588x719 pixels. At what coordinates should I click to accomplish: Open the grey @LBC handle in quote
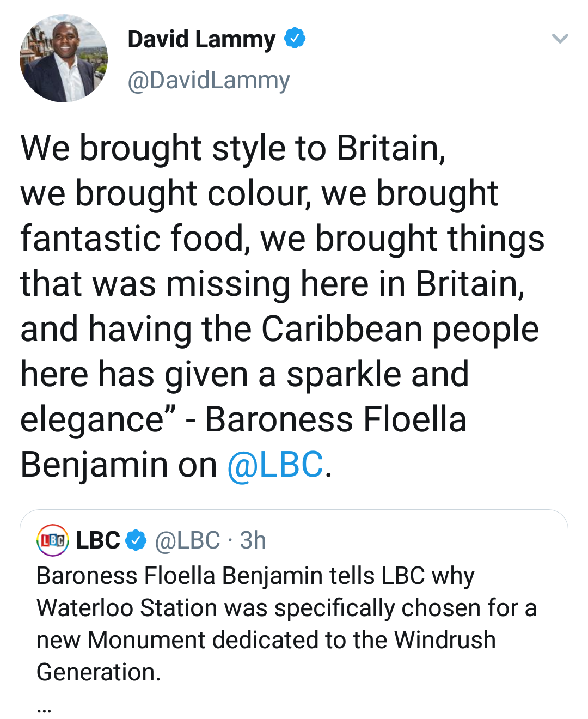[187, 540]
